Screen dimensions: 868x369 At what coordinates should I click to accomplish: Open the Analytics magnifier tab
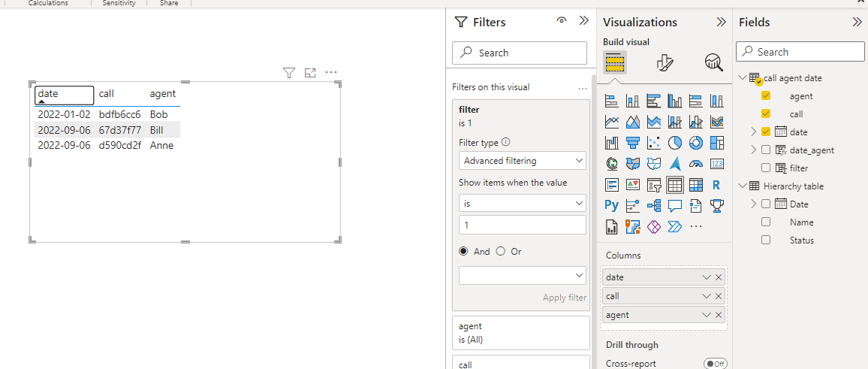[713, 62]
